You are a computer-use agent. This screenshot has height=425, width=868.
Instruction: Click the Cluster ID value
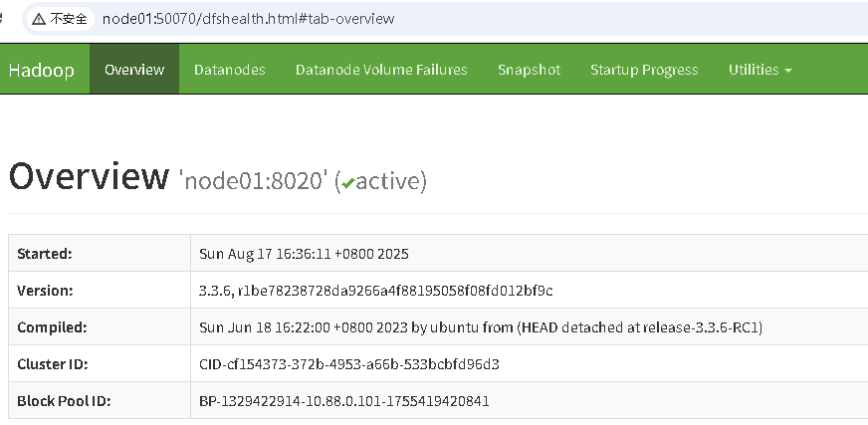click(x=349, y=364)
